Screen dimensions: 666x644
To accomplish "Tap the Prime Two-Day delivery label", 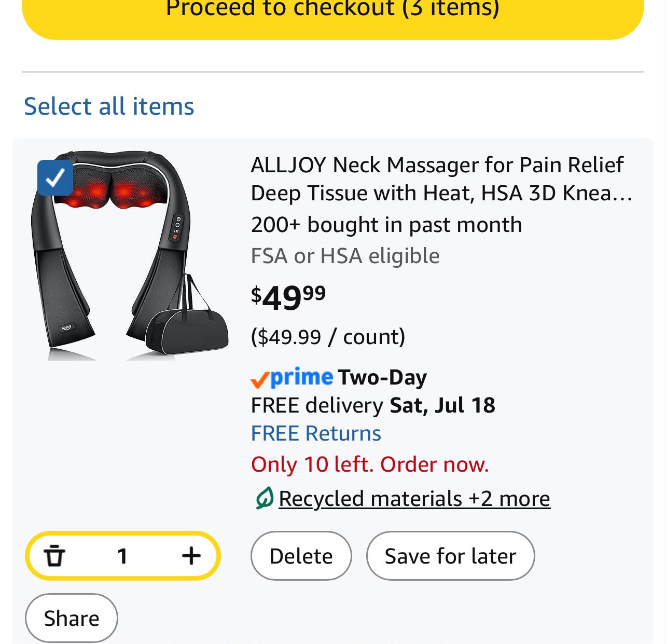I will [339, 377].
